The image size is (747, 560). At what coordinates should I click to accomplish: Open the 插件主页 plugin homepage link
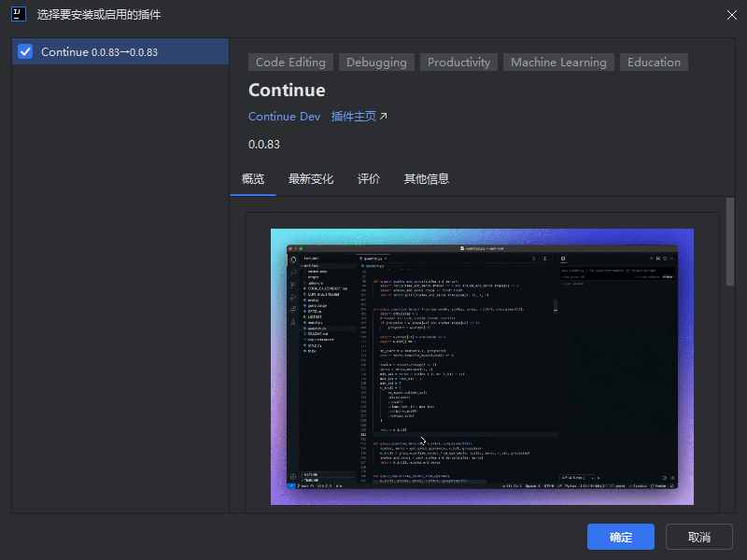pyautogui.click(x=354, y=117)
